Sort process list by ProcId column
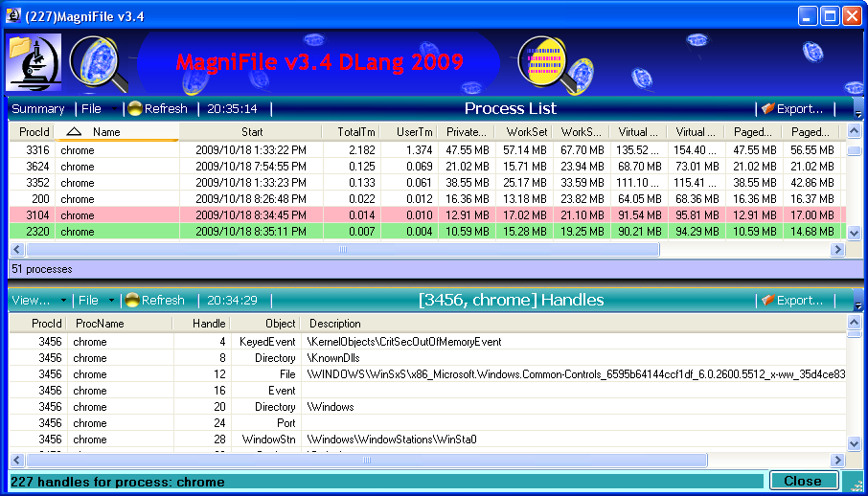This screenshot has height=496, width=868. 33,132
